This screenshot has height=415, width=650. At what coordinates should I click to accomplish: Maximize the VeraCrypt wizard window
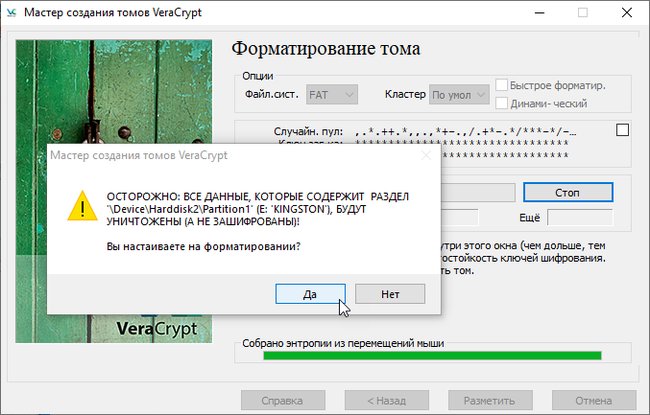click(x=582, y=12)
